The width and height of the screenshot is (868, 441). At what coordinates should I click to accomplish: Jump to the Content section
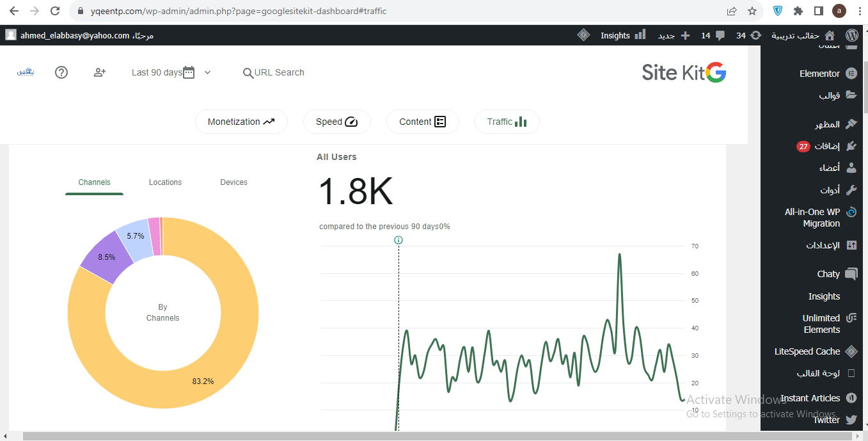click(x=423, y=122)
